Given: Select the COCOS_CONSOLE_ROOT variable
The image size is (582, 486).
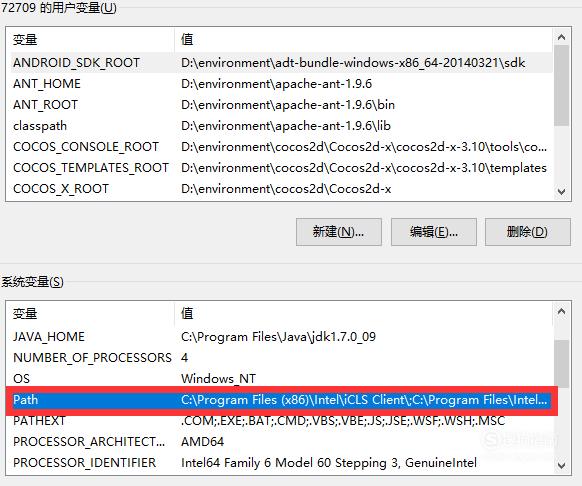Looking at the screenshot, I should point(281,147).
